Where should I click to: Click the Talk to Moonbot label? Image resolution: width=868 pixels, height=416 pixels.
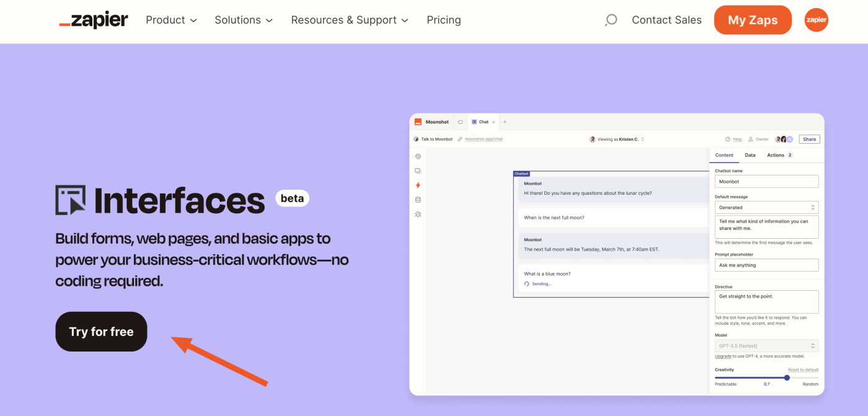(437, 139)
